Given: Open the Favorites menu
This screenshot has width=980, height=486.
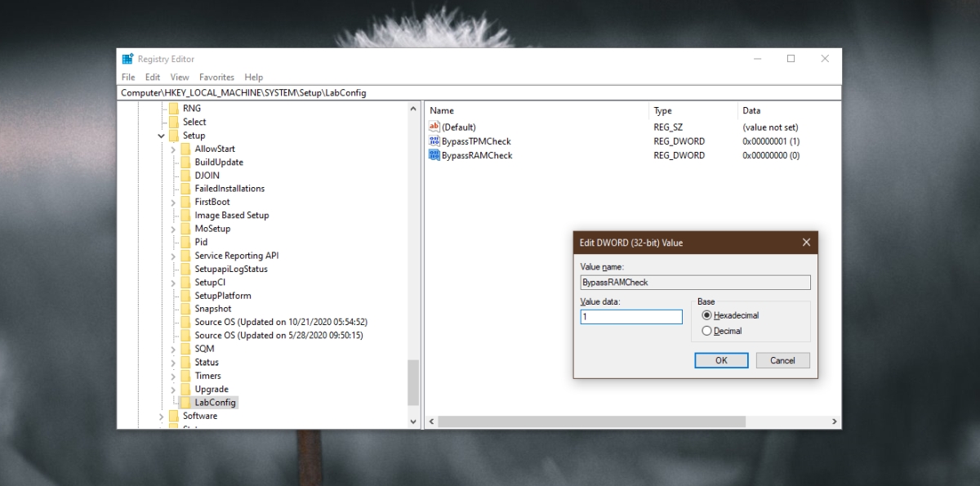Looking at the screenshot, I should pos(216,77).
